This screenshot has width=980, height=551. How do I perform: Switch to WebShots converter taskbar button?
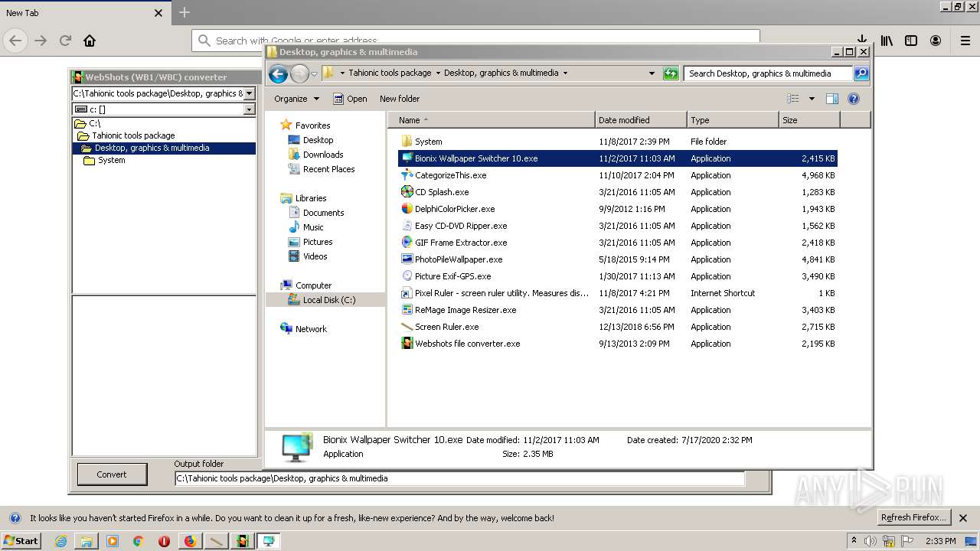pyautogui.click(x=242, y=541)
